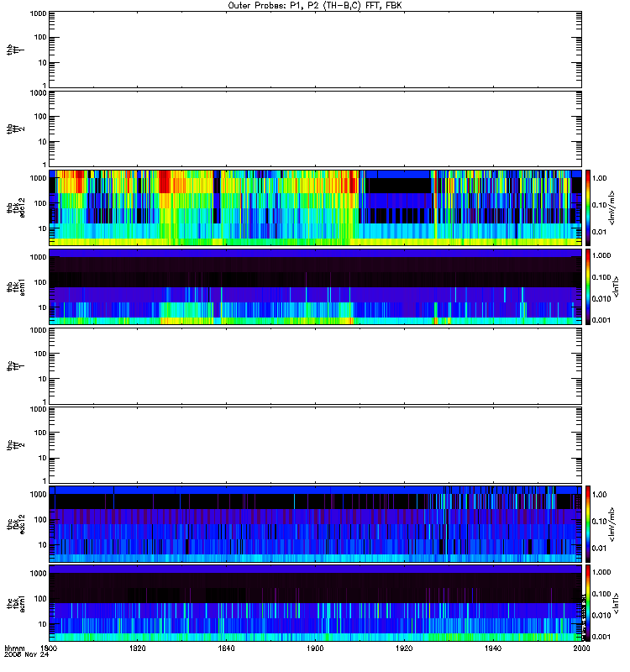Image resolution: width=630 pixels, height=672 pixels.
Task: Click the "0.01" value on thb edc12 color bar
Action: coord(599,232)
